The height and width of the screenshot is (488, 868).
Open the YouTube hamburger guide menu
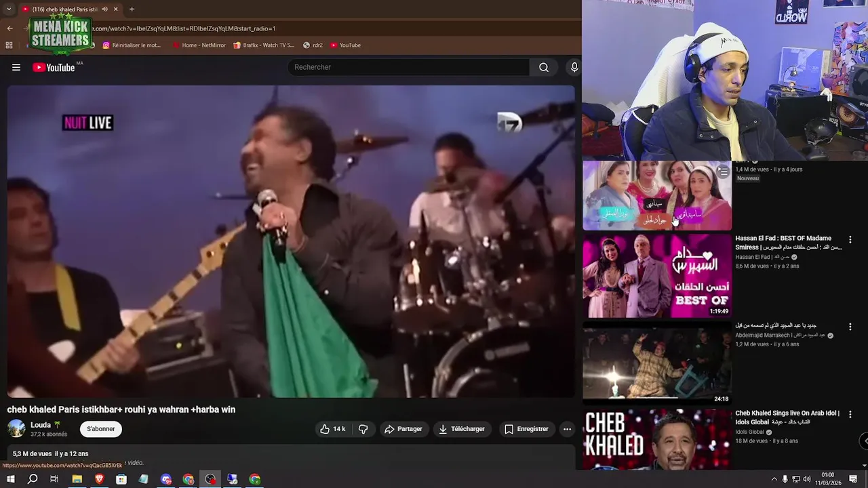pos(16,67)
